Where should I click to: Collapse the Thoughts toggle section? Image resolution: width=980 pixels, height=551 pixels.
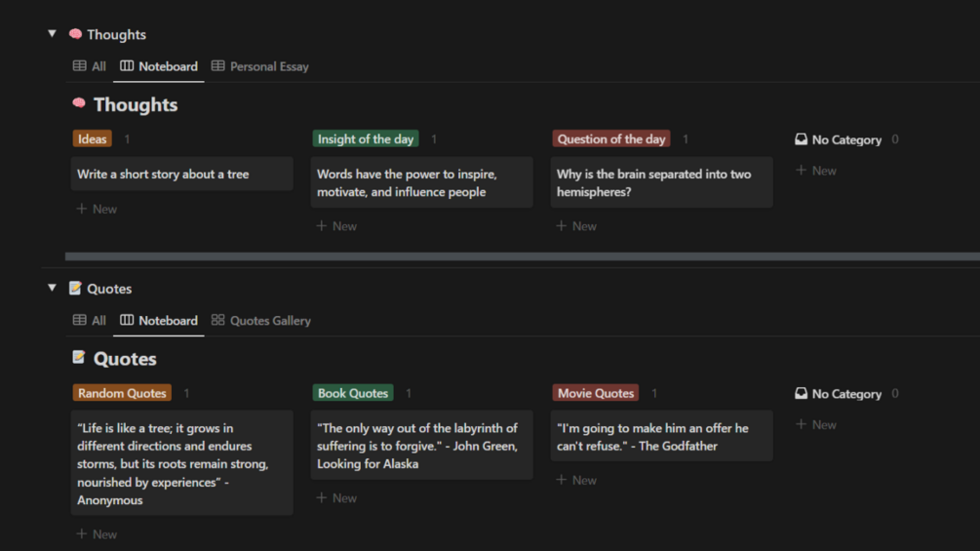pos(52,34)
